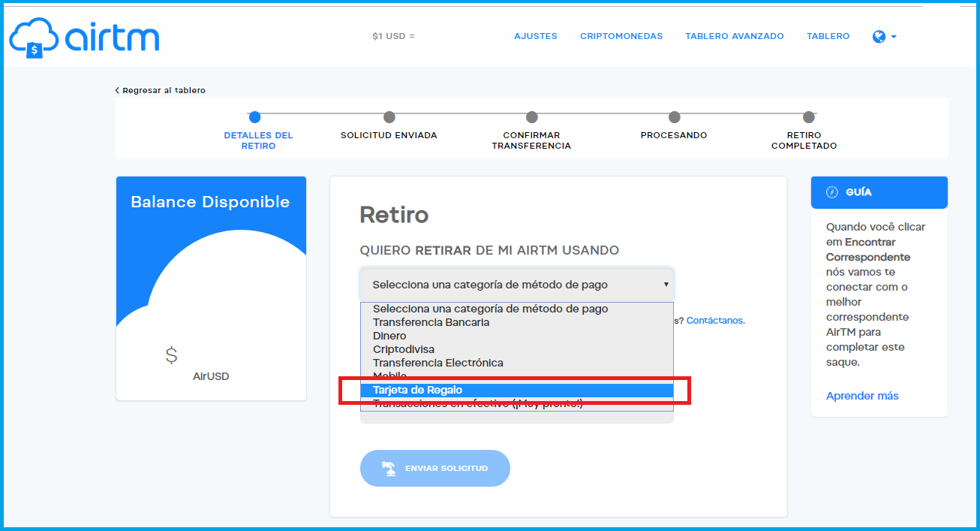Click Regresar al tablero back link

point(161,90)
